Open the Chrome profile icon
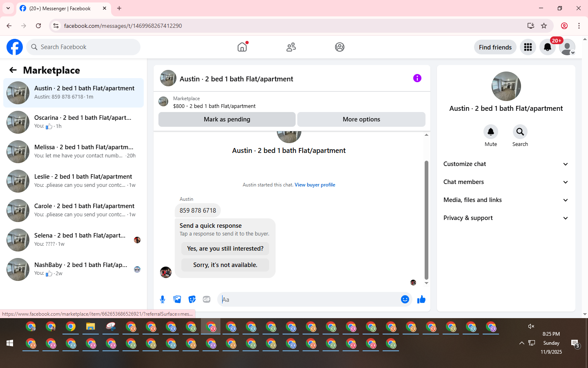The image size is (588, 368). pyautogui.click(x=564, y=26)
